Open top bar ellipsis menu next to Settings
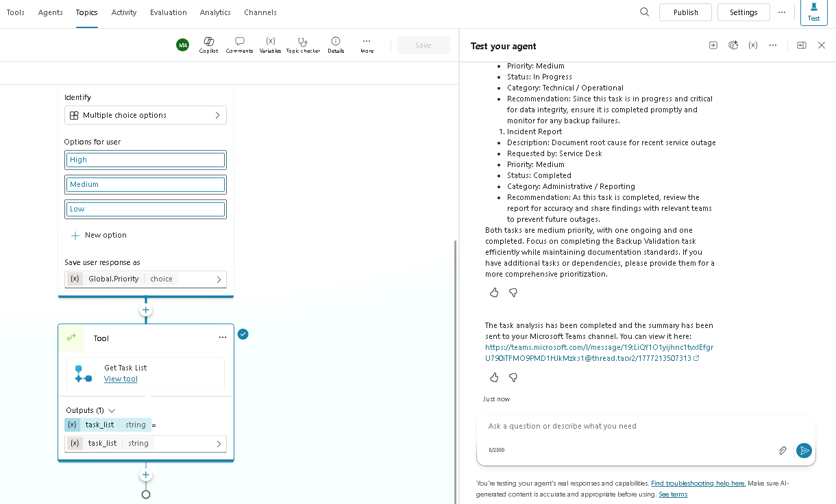Screen dimensions: 836x504 pos(782,12)
